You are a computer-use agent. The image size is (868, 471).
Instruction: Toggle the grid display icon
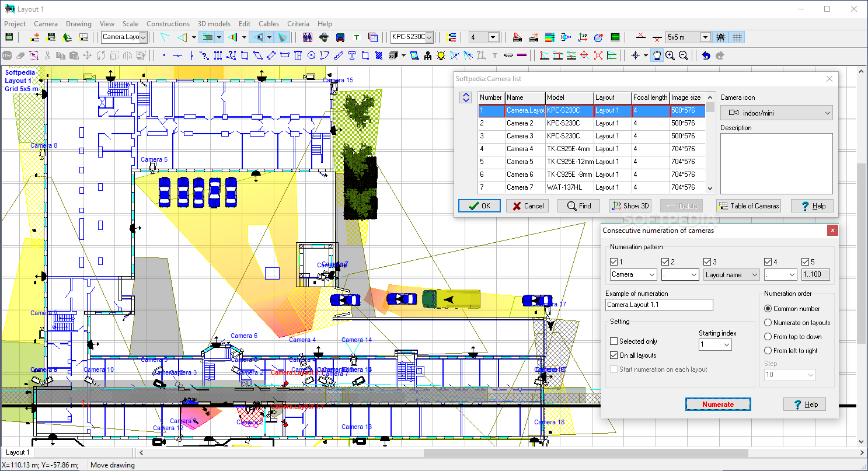[737, 37]
